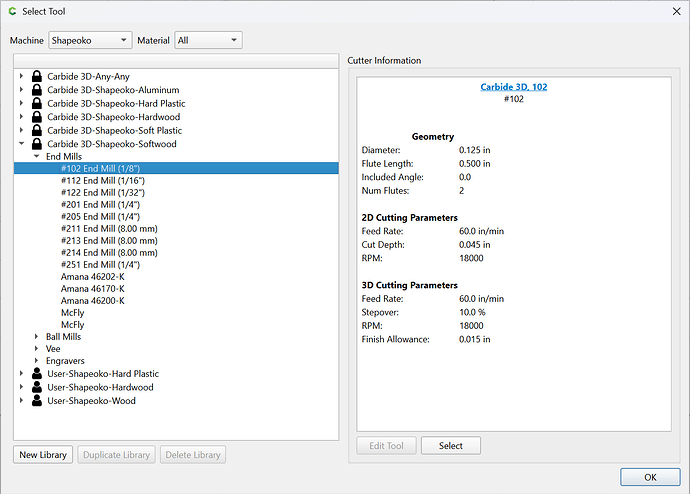Open the Carbide 3D, 102 link

pos(514,87)
